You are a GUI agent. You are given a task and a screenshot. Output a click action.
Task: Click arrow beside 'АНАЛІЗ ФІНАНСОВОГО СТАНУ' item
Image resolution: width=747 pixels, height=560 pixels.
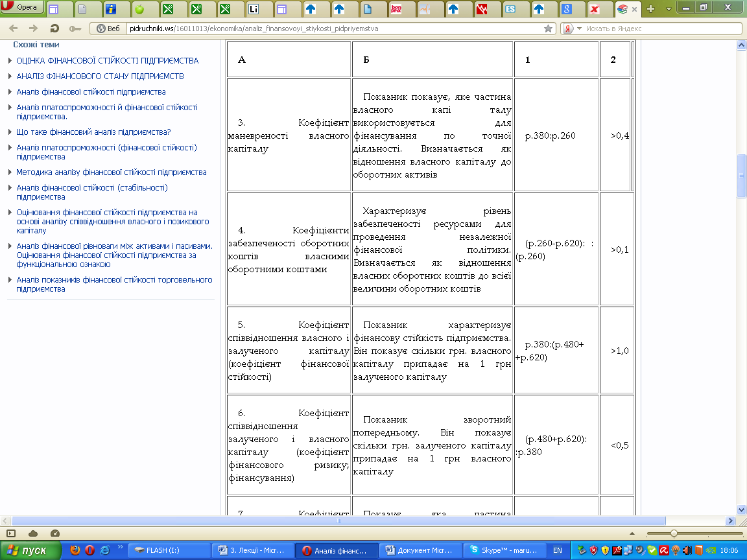(10, 76)
